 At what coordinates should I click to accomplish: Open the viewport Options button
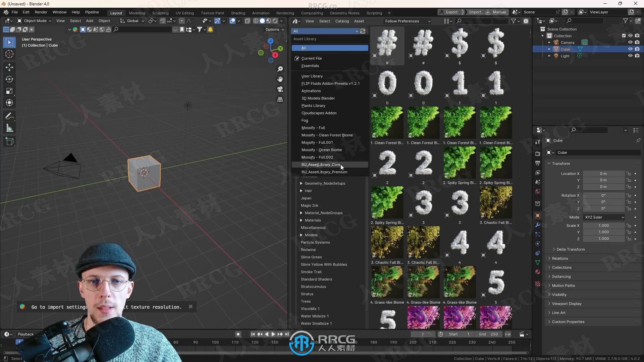(x=274, y=29)
